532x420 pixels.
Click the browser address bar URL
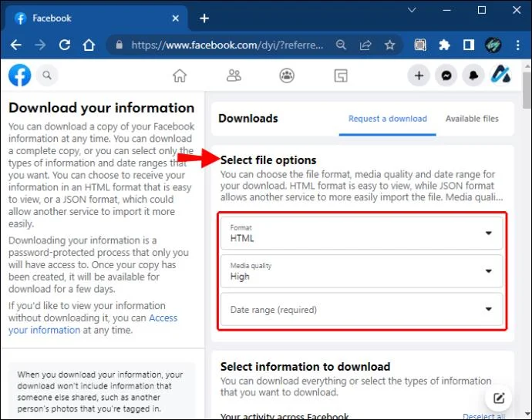(x=227, y=45)
